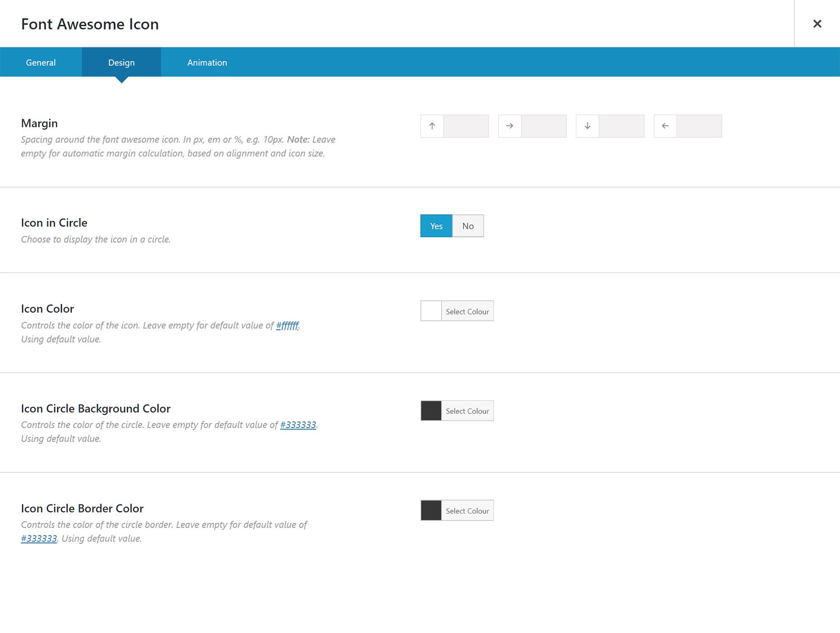
Task: Click the white Icon Color swatch
Action: 431,311
